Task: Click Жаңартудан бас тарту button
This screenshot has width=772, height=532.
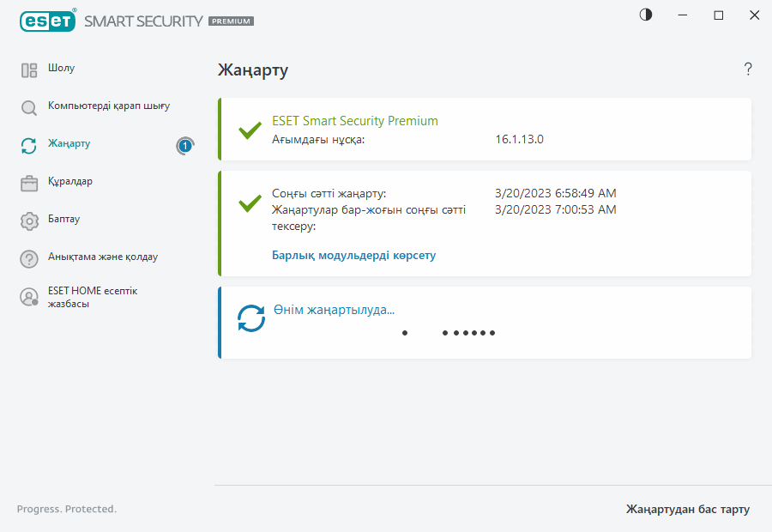Action: 687,509
